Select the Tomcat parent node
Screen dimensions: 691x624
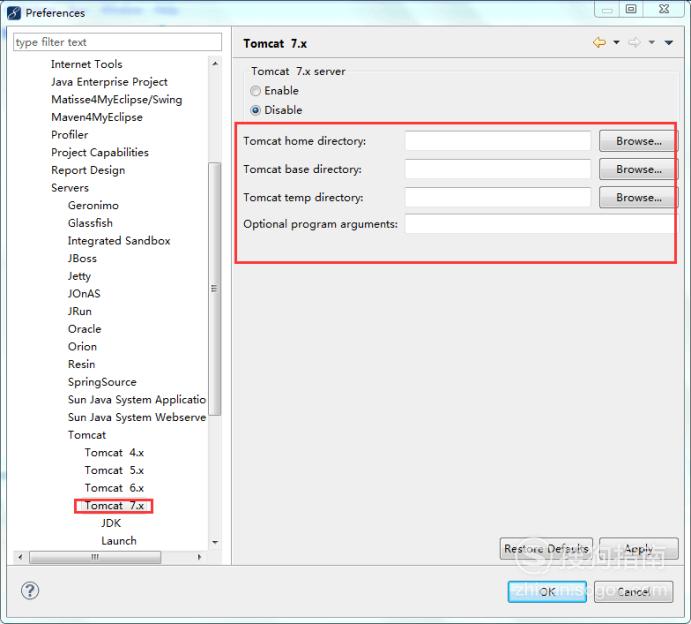[87, 435]
